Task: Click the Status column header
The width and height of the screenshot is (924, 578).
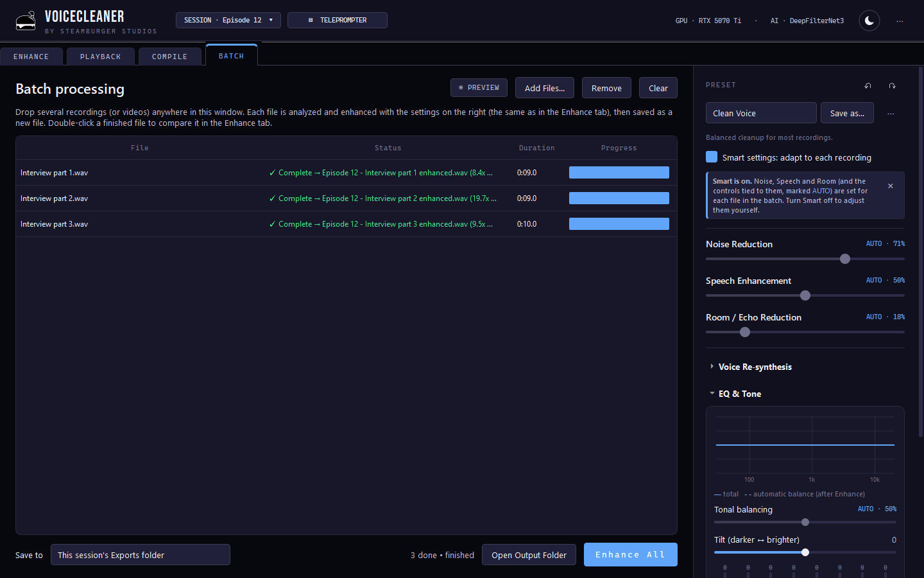Action: pos(388,148)
